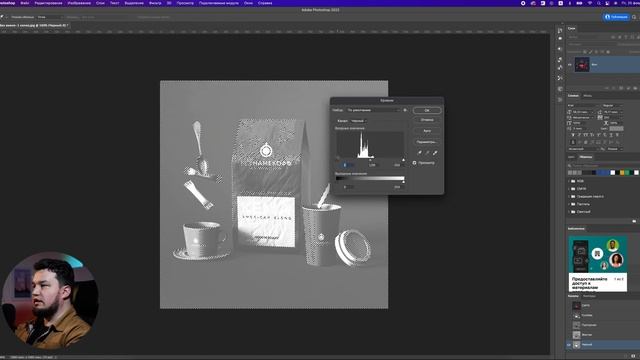This screenshot has height=360, width=640.
Task: Expand the Оттенки серого swatch folder
Action: 569,196
